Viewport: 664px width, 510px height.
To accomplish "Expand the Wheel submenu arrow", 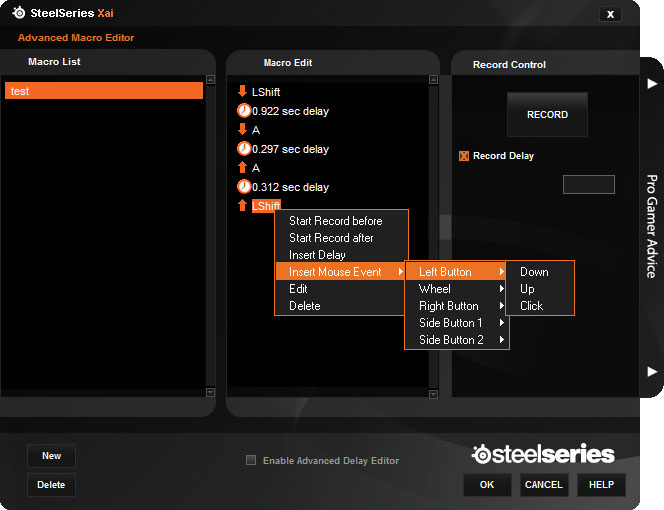I will point(501,288).
